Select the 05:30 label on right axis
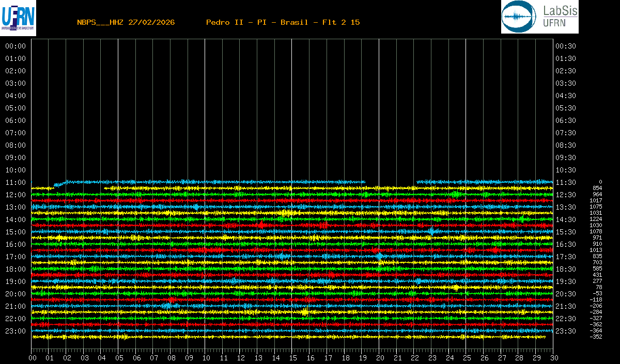The image size is (620, 364). coord(565,108)
